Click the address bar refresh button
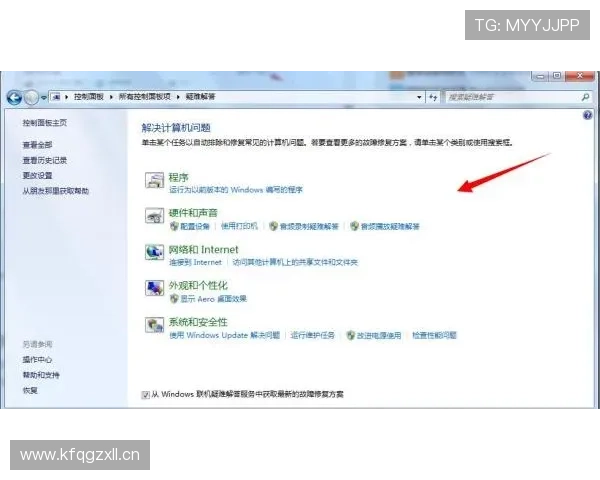 point(433,97)
